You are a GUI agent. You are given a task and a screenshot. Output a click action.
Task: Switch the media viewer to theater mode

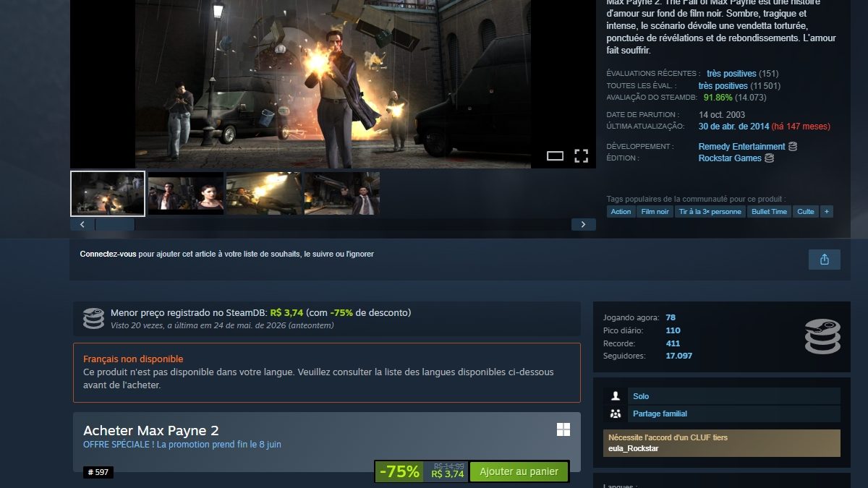555,155
